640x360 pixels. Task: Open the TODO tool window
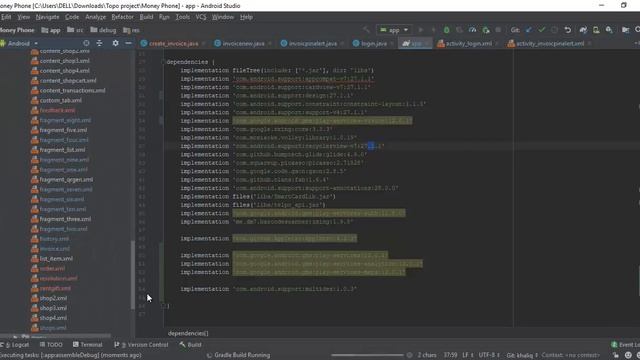[x=51, y=344]
